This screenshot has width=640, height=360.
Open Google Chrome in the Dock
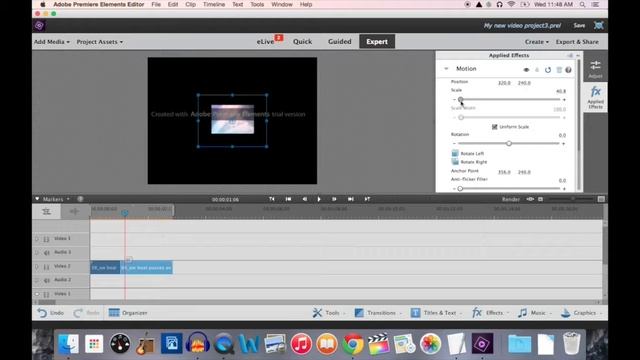coord(353,344)
